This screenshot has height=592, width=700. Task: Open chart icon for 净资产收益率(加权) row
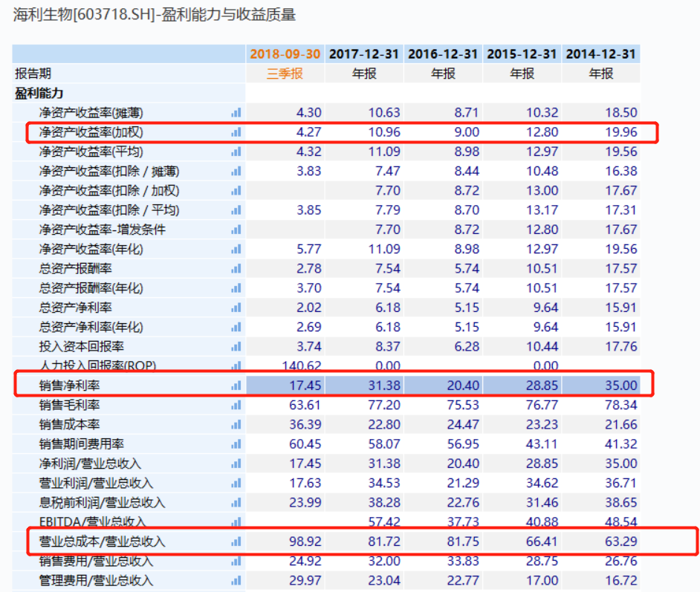236,132
